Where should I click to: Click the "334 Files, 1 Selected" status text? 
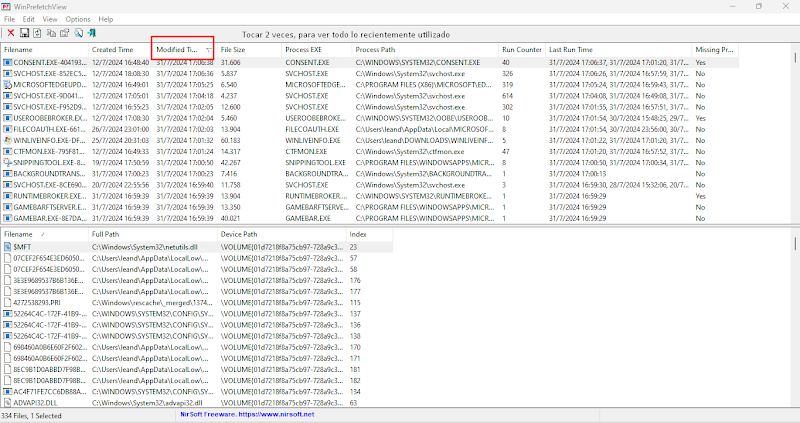[x=31, y=416]
